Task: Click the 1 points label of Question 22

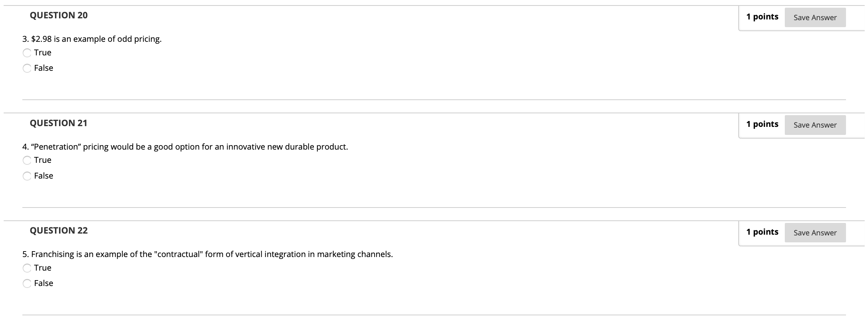Action: pyautogui.click(x=762, y=232)
